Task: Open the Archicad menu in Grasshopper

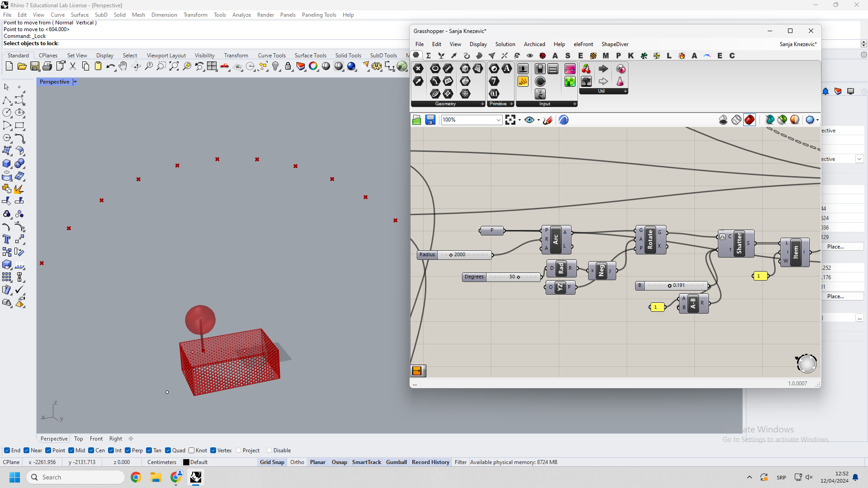Action: [x=534, y=44]
